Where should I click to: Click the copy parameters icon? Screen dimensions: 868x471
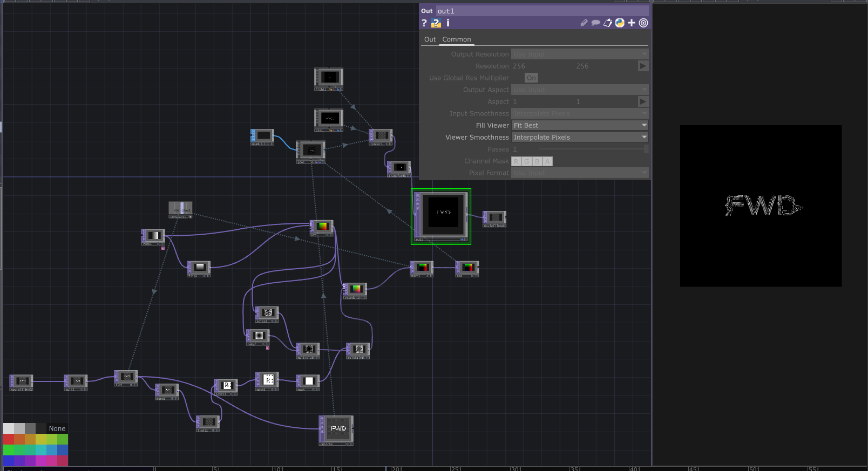click(x=608, y=23)
